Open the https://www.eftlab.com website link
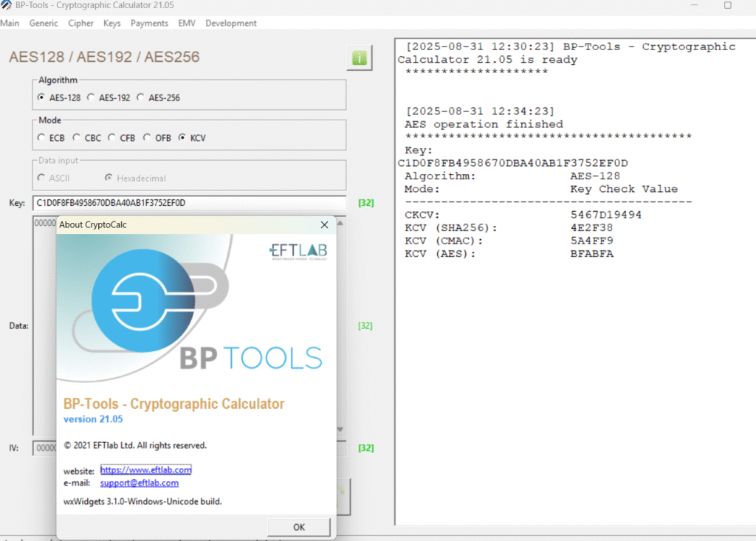 (145, 470)
